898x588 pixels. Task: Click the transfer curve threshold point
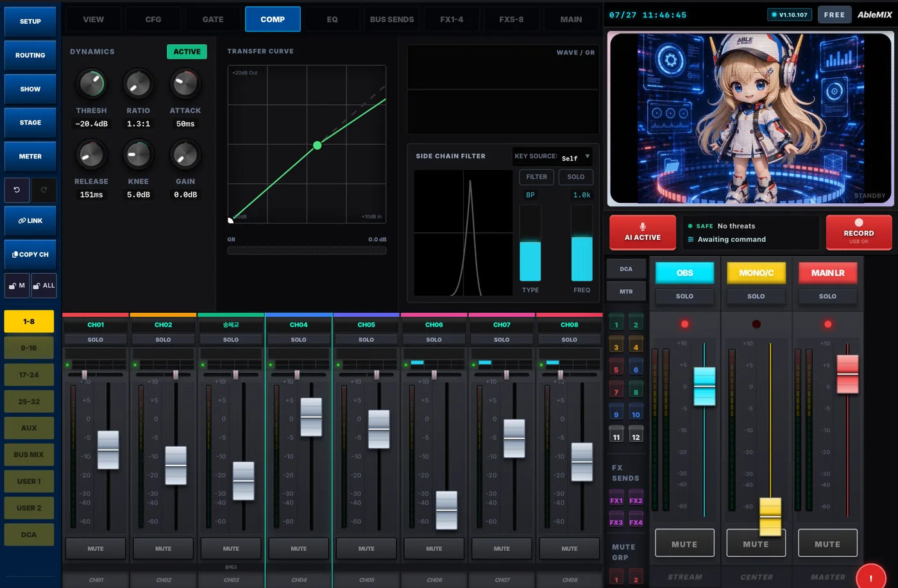pos(317,146)
